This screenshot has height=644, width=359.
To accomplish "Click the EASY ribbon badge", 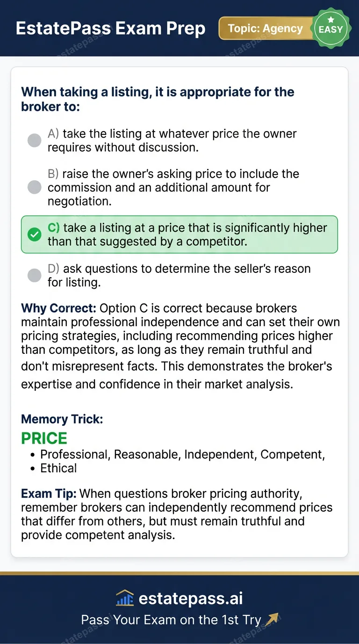I will [x=331, y=28].
